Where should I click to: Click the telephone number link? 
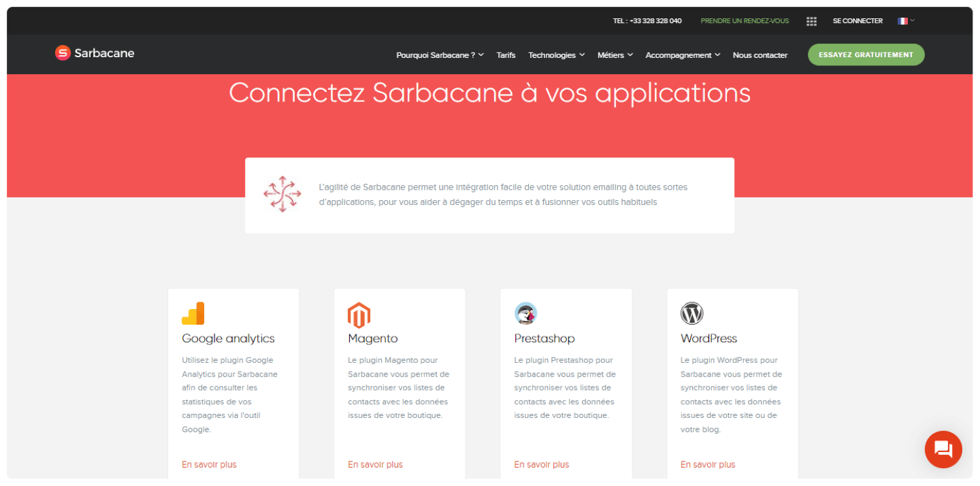(x=647, y=21)
